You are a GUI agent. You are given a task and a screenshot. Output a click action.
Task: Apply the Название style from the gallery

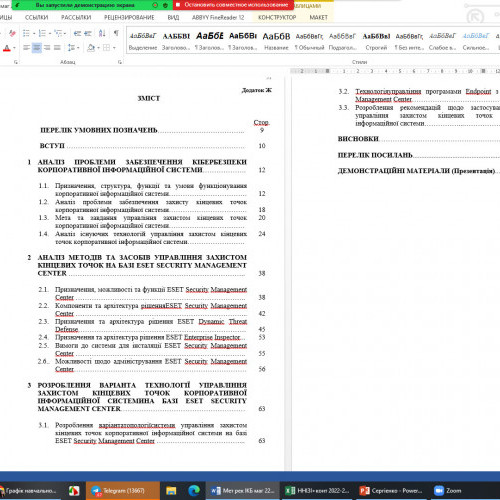(x=276, y=41)
